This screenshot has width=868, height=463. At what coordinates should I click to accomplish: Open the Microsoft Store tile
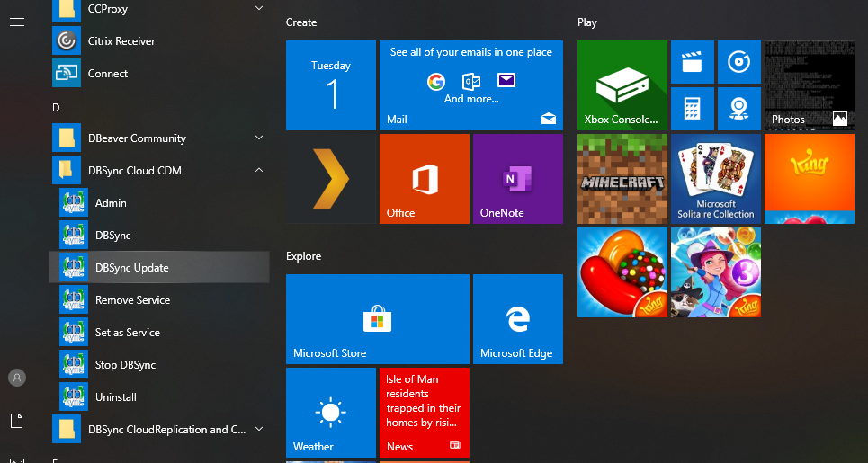[377, 319]
